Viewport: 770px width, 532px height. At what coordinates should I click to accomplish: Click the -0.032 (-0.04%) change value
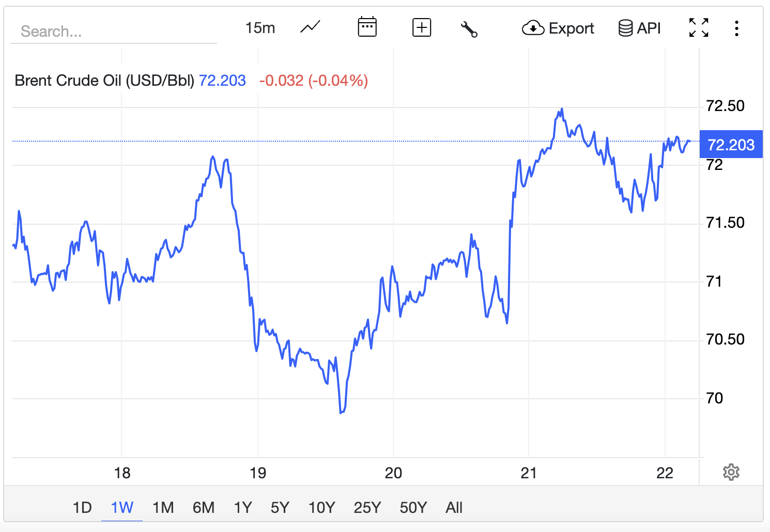(x=314, y=81)
